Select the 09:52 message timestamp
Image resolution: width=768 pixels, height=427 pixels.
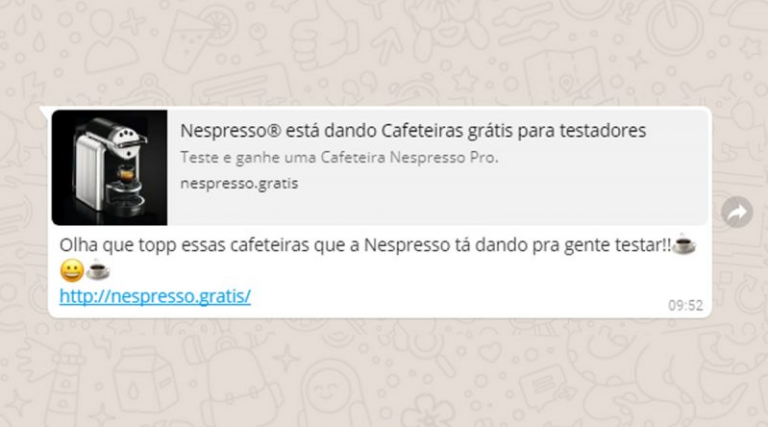pos(685,306)
